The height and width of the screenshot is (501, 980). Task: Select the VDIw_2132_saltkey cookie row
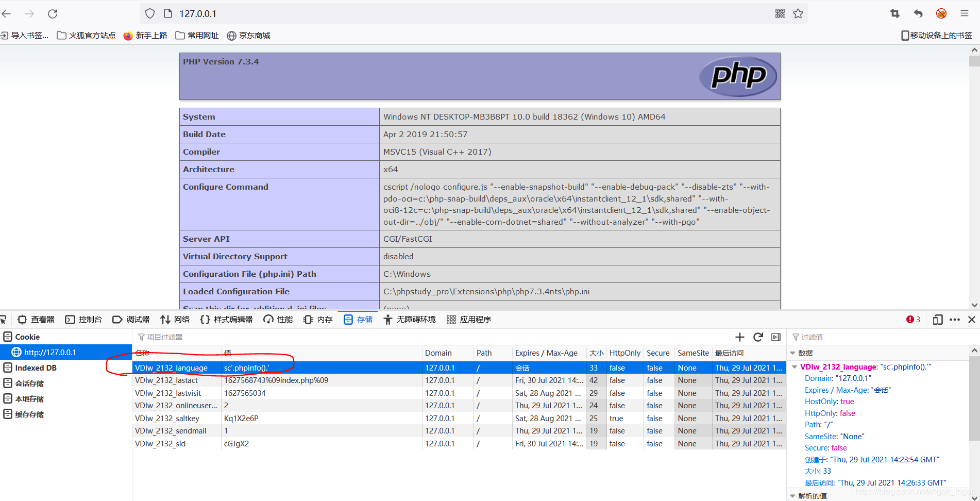point(459,418)
